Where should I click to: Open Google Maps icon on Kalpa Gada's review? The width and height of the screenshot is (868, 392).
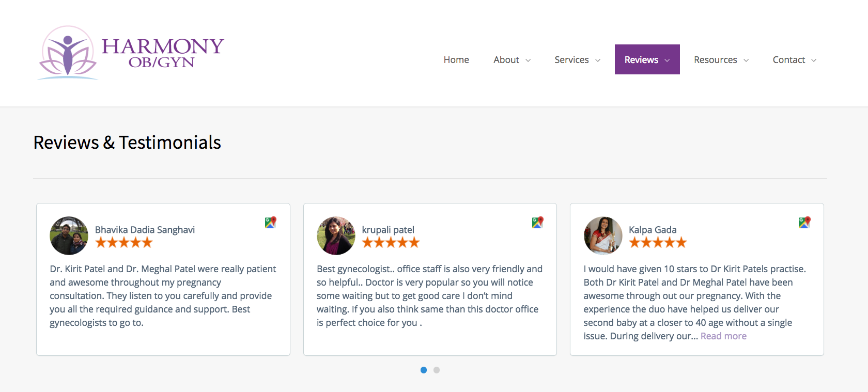[x=804, y=223]
